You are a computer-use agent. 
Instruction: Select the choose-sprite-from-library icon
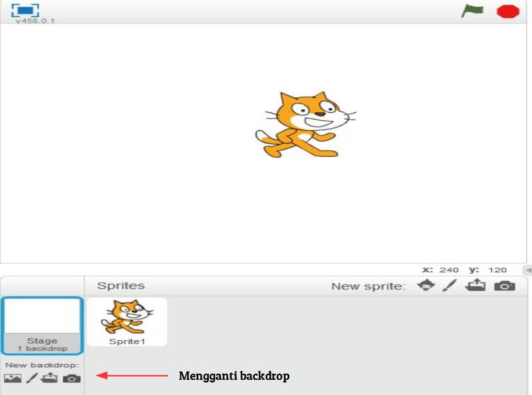point(427,286)
